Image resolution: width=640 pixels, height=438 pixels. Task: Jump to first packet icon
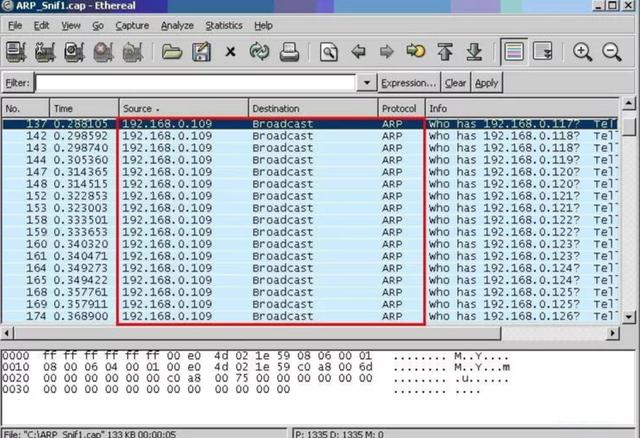pos(445,52)
